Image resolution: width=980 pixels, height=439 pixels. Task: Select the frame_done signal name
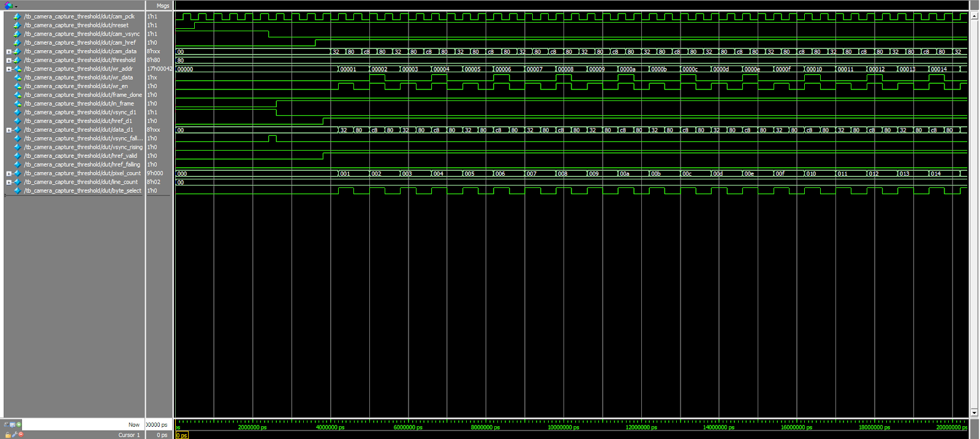[x=83, y=95]
